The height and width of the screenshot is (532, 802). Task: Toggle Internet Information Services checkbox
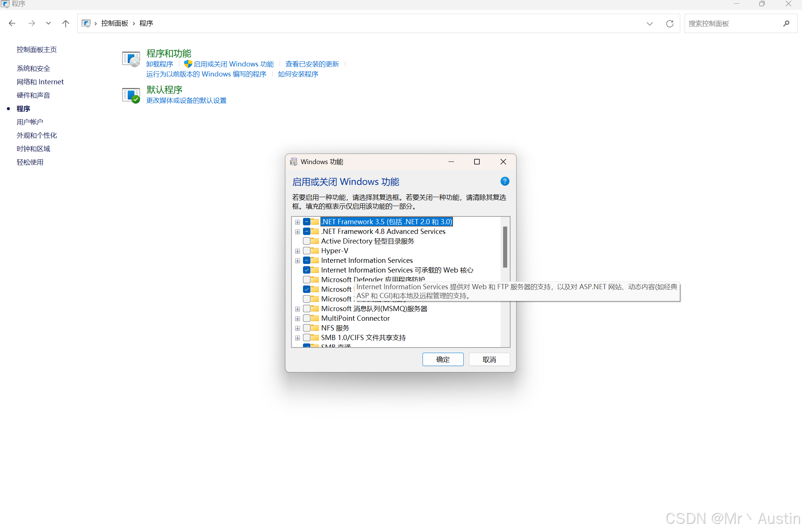pyautogui.click(x=307, y=261)
